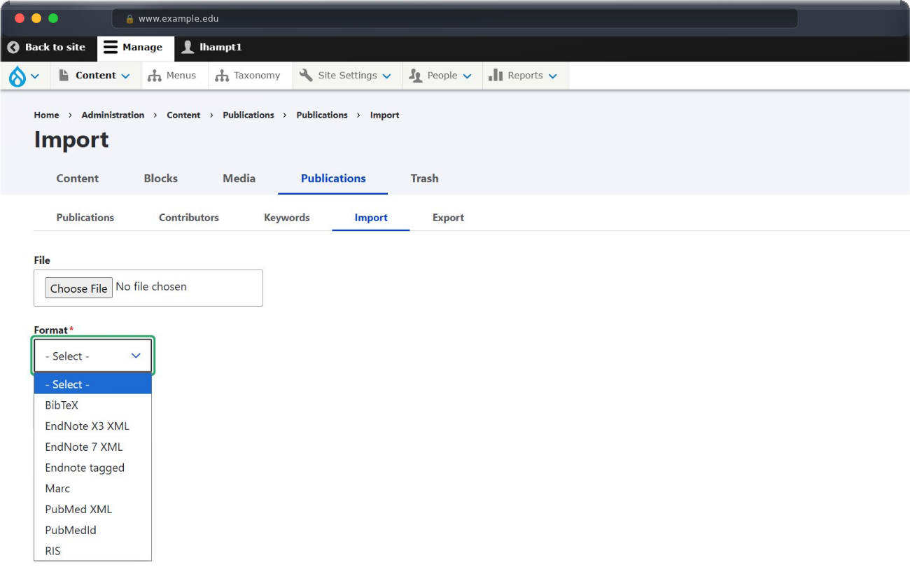
Task: Choose the - Select - option in list
Action: coord(92,384)
